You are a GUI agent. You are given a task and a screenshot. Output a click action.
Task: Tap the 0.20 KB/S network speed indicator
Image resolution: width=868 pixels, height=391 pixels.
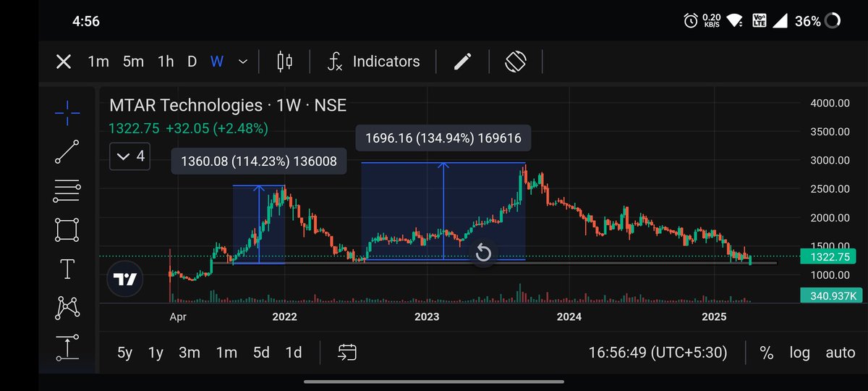(x=712, y=21)
